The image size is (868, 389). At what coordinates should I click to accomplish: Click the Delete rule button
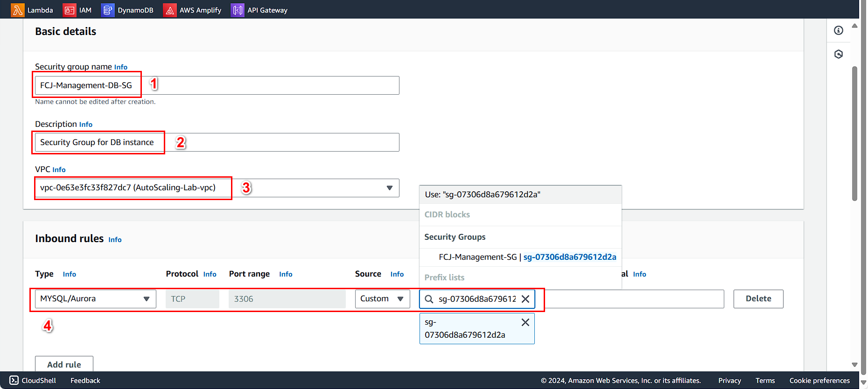click(758, 299)
